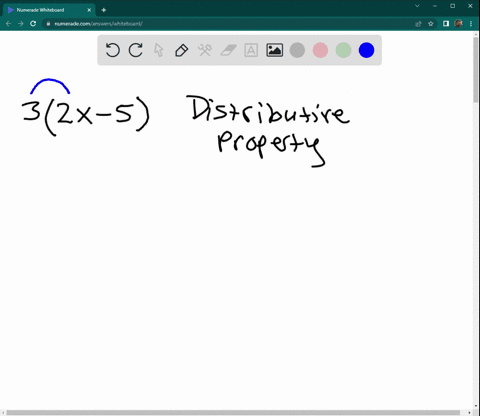Open a new browser tab
480x416 pixels.
pyautogui.click(x=103, y=10)
